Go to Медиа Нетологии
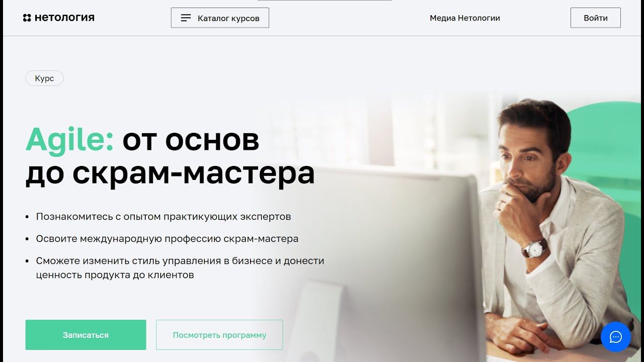 (x=465, y=18)
